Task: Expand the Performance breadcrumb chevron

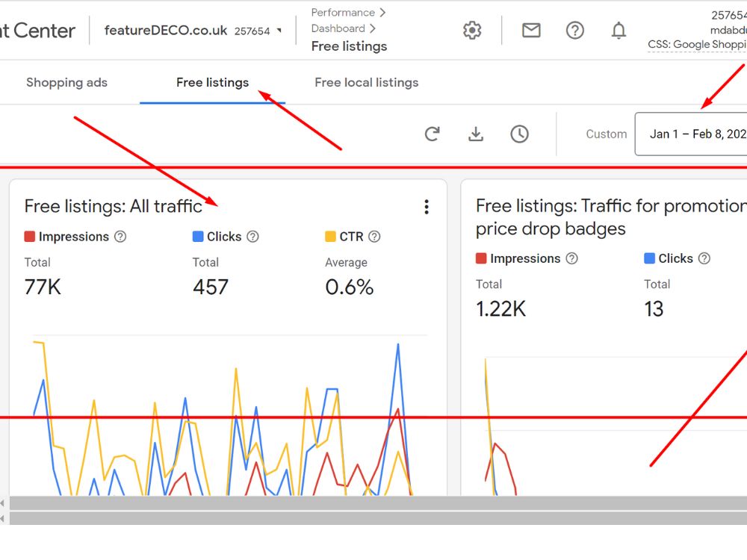Action: pos(382,12)
